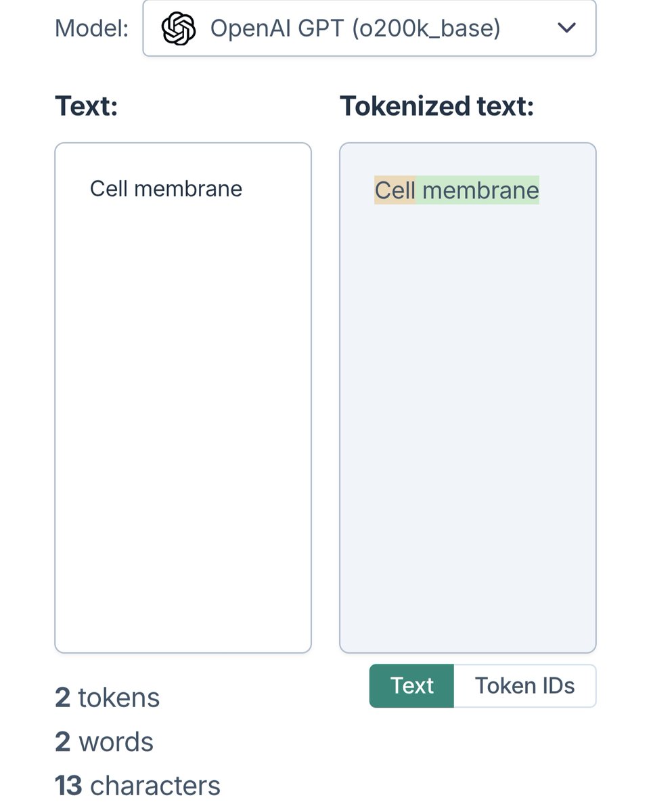Switch to the Token IDs view
This screenshot has height=812, width=651.
(x=524, y=686)
